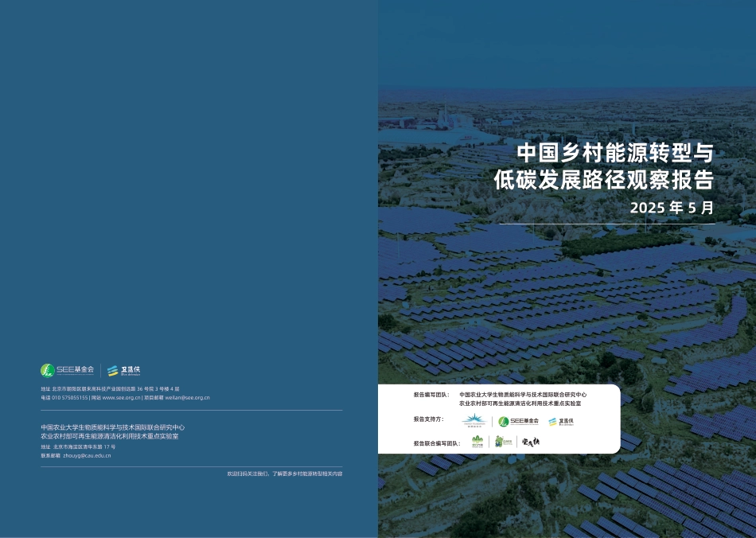756x538 pixels.
Task: Click the middle green co-author team logo
Action: [504, 442]
